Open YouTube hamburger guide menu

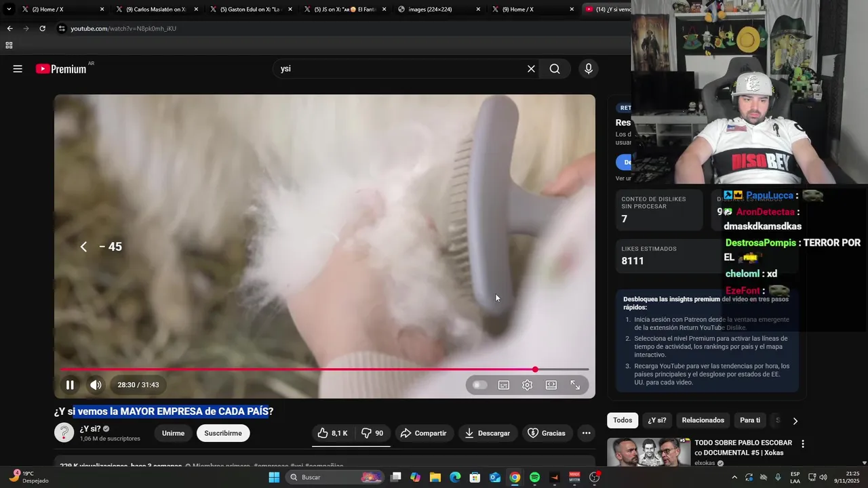point(18,68)
